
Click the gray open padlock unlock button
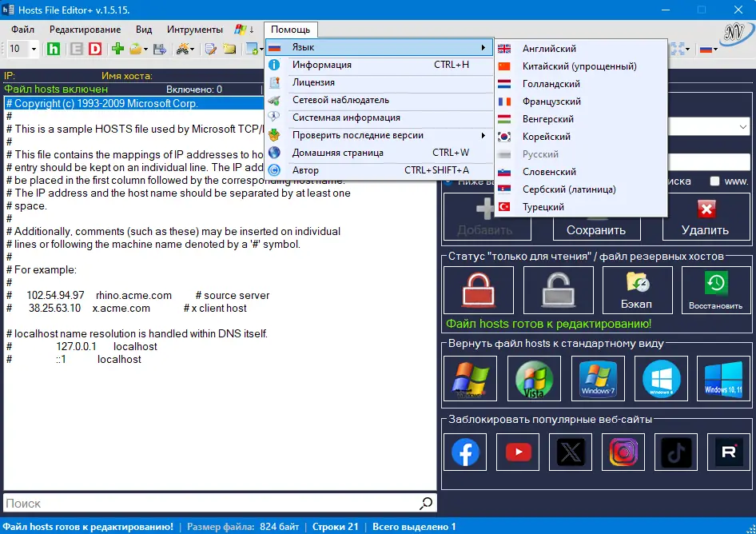coord(559,290)
